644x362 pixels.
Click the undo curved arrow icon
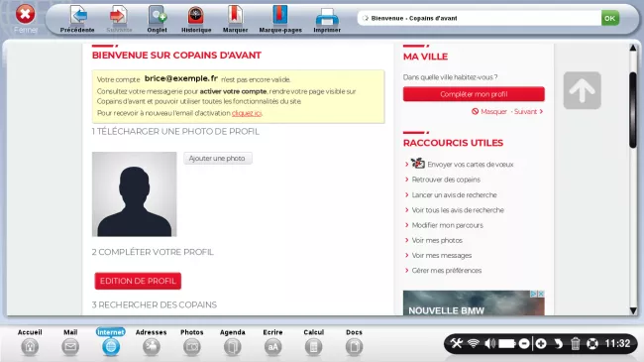558,343
